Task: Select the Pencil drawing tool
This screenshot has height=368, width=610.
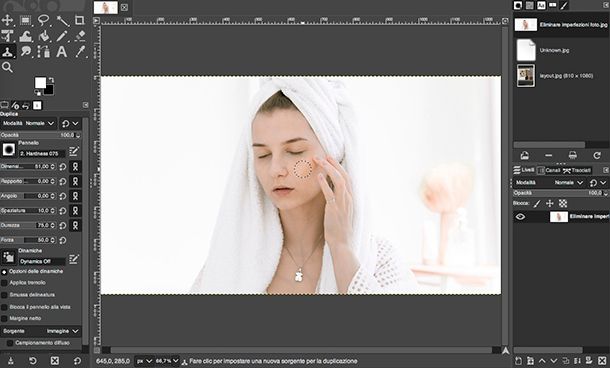Action: 62,36
